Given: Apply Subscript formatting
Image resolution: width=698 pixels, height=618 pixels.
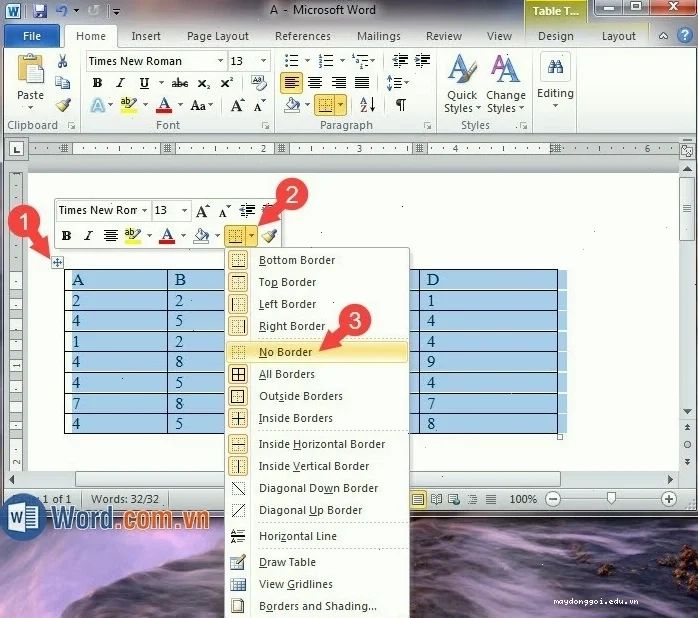Looking at the screenshot, I should tap(203, 83).
